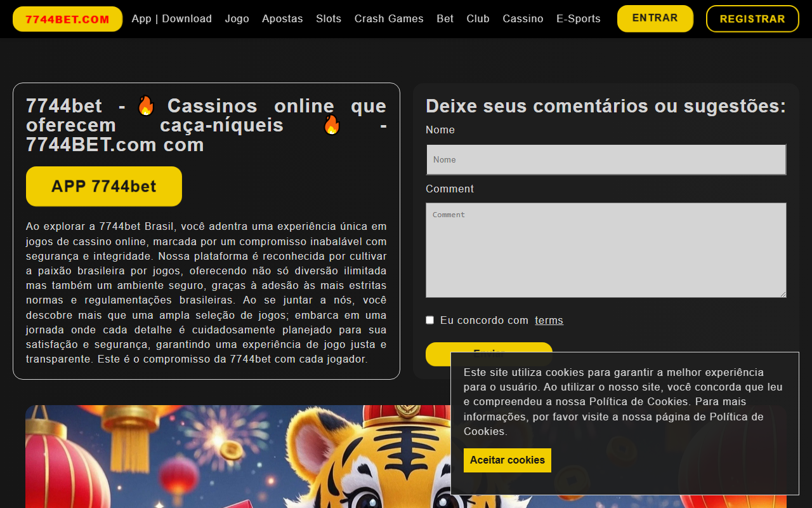Choose the Bet navigation item

point(445,19)
